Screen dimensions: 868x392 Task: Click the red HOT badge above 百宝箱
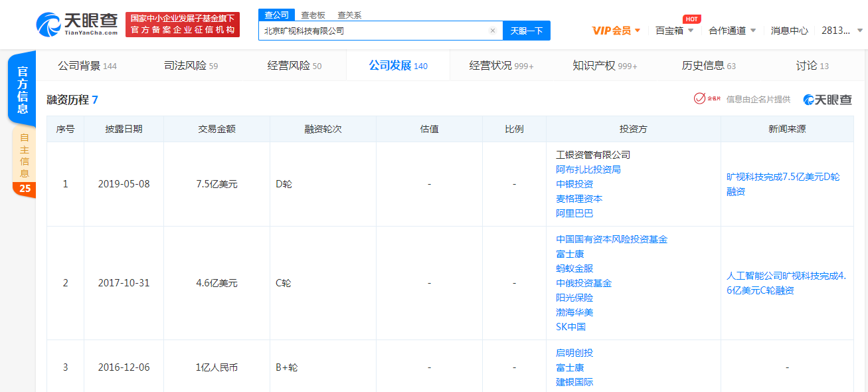click(691, 19)
